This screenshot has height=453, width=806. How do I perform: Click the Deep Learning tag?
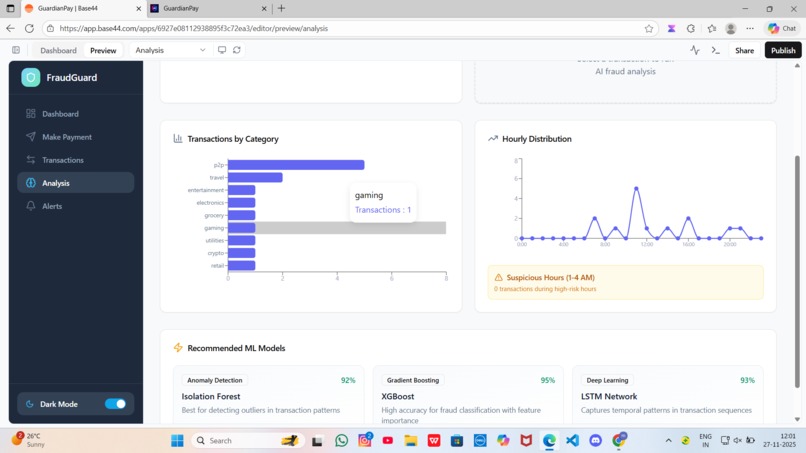[607, 380]
